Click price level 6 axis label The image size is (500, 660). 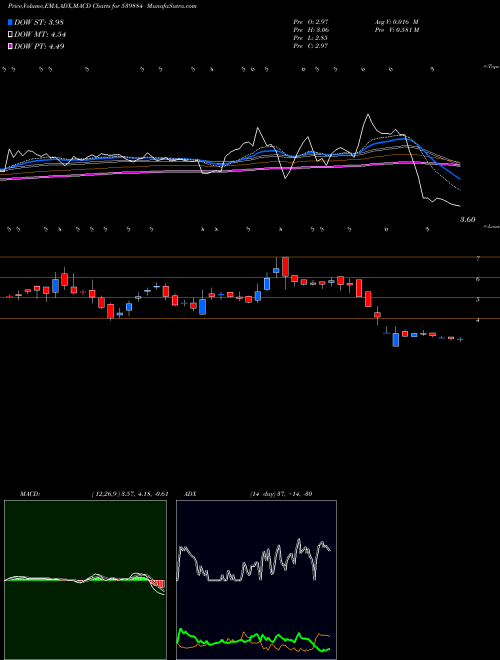click(x=478, y=279)
